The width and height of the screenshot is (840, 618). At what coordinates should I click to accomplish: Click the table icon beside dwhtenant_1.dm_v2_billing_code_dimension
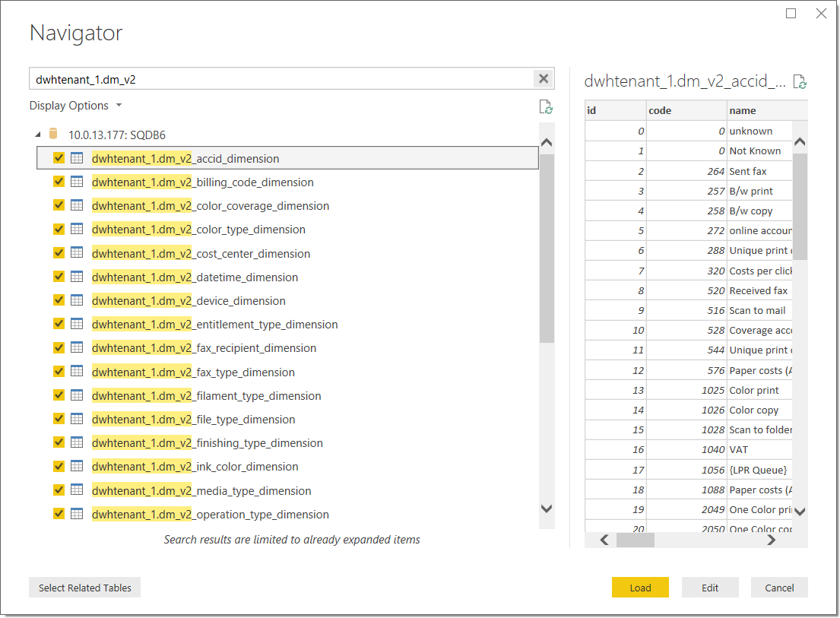click(77, 182)
